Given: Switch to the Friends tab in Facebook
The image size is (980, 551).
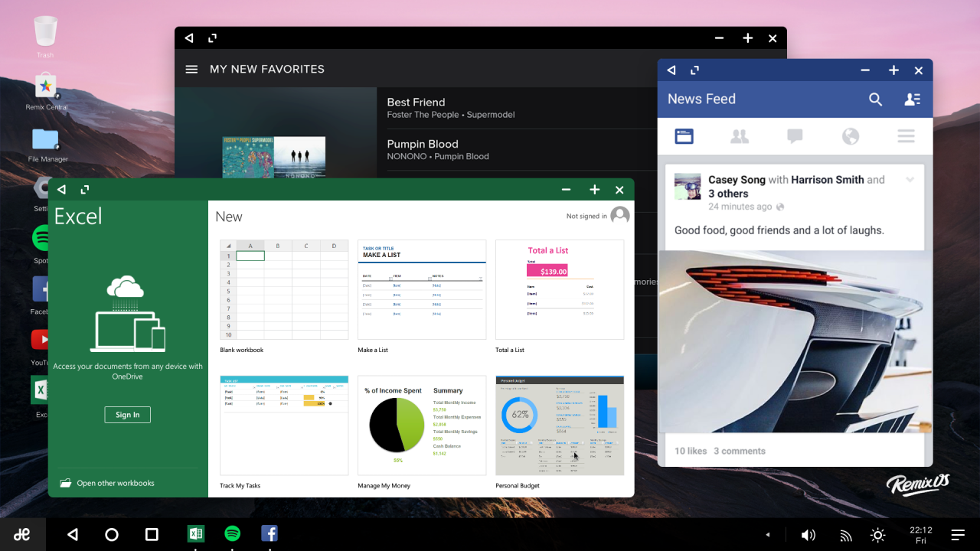Looking at the screenshot, I should pyautogui.click(x=739, y=135).
